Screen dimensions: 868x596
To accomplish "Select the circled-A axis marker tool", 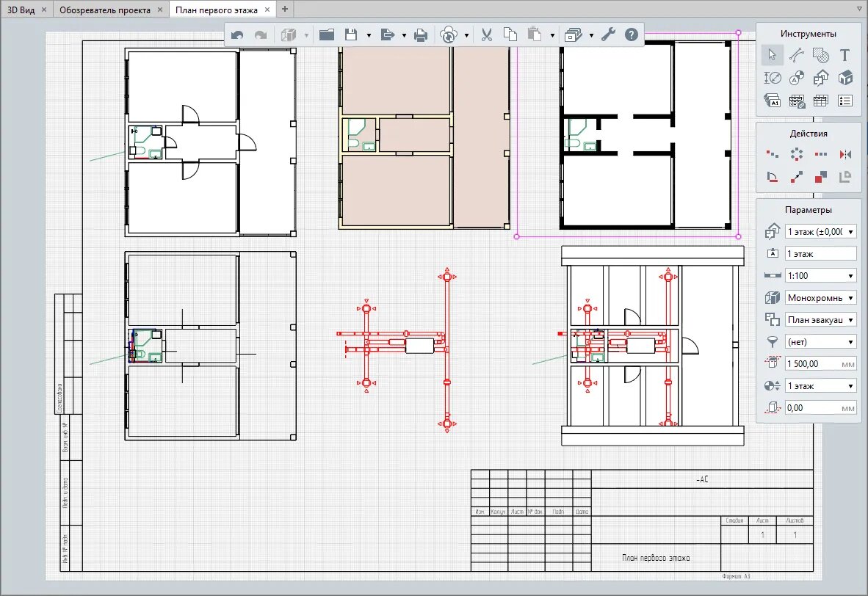I will coord(797,78).
